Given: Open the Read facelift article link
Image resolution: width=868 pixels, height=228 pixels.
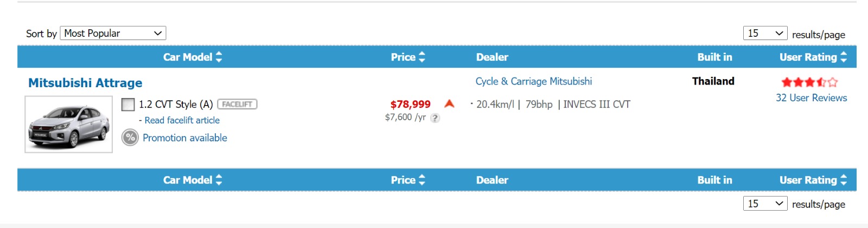Looking at the screenshot, I should (x=182, y=120).
